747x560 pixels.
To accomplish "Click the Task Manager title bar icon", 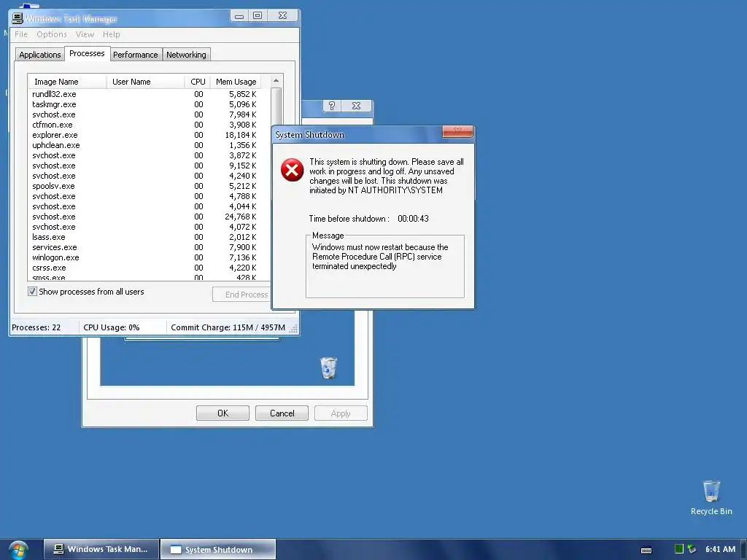I will pyautogui.click(x=18, y=18).
